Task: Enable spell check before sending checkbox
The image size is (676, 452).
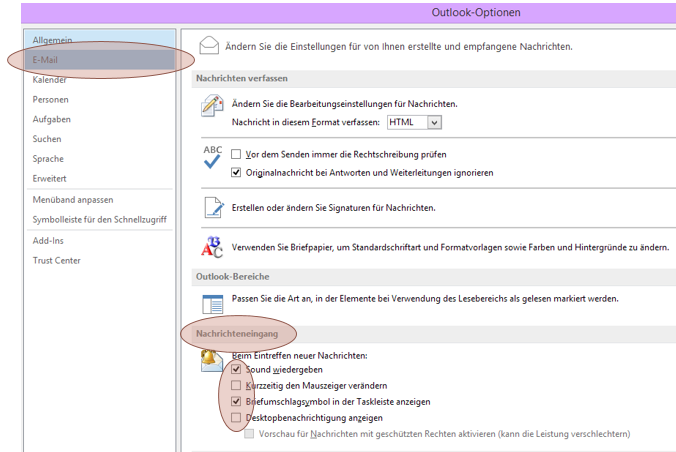Action: tap(237, 154)
